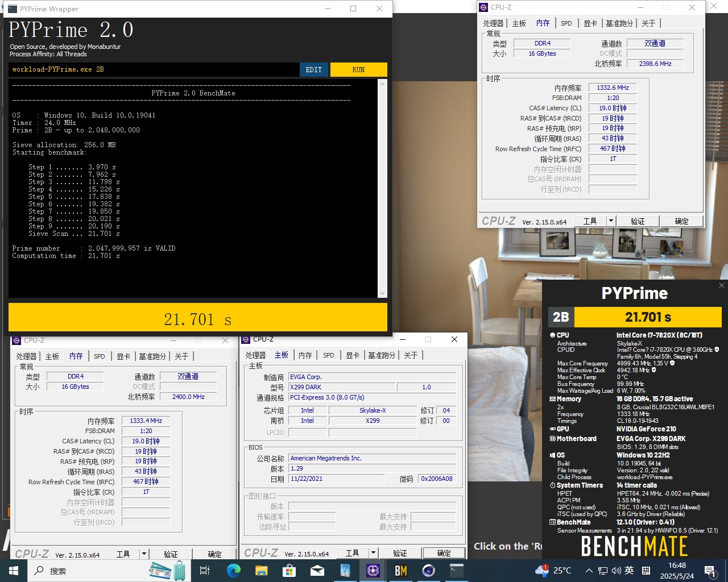Click the X299 DARK model field
Viewport: 728px width, 582px height.
[342, 387]
